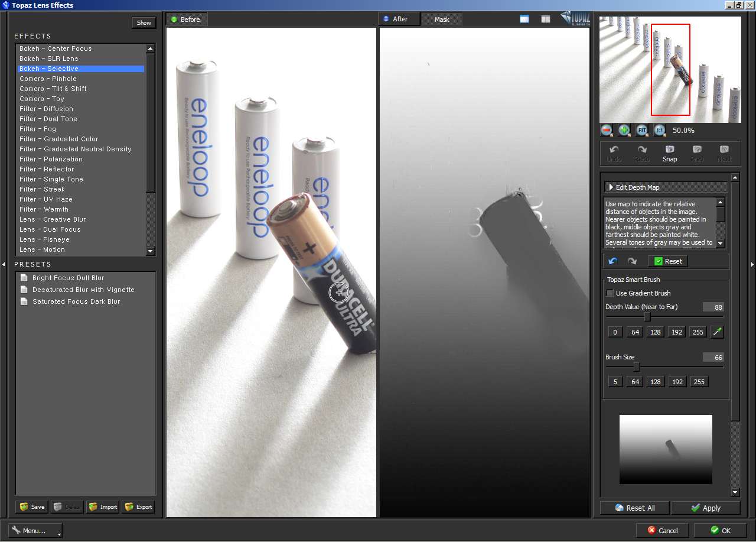The width and height of the screenshot is (756, 542).
Task: Switch to the After tab
Action: [x=399, y=20]
